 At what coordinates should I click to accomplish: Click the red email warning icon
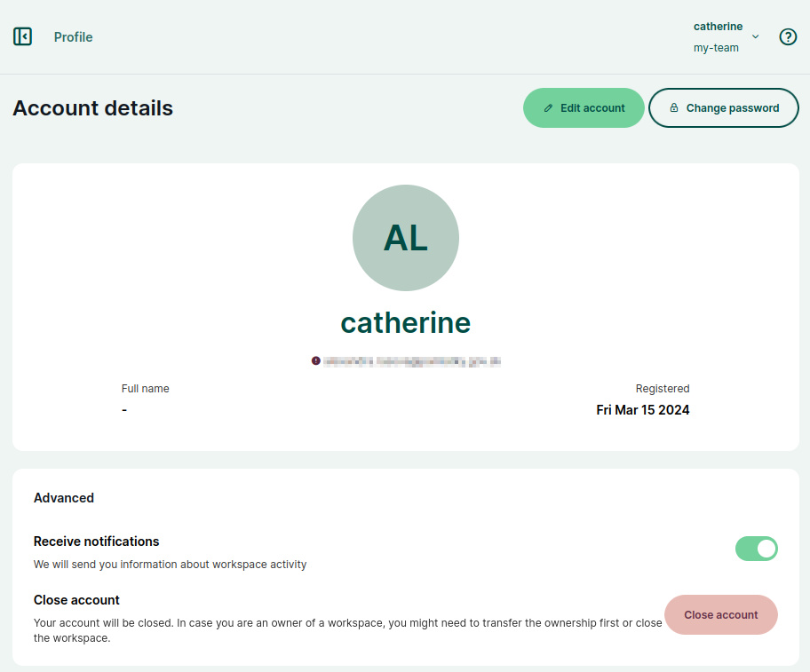pos(315,360)
